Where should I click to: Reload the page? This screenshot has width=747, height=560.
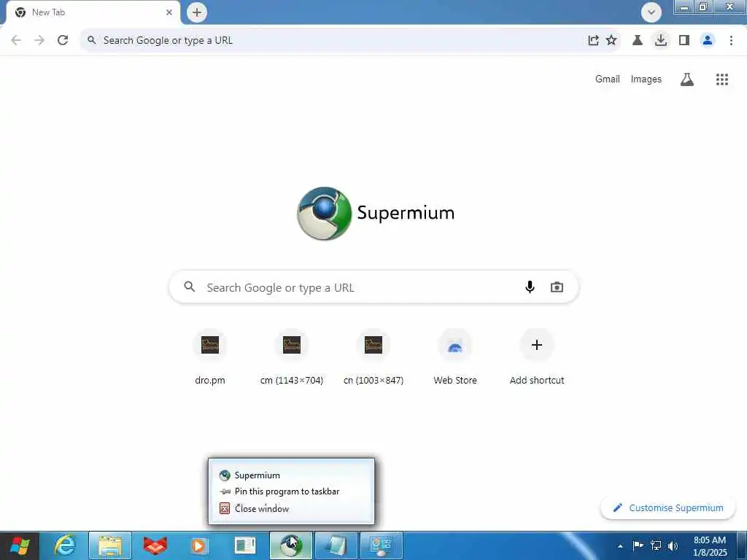(63, 41)
